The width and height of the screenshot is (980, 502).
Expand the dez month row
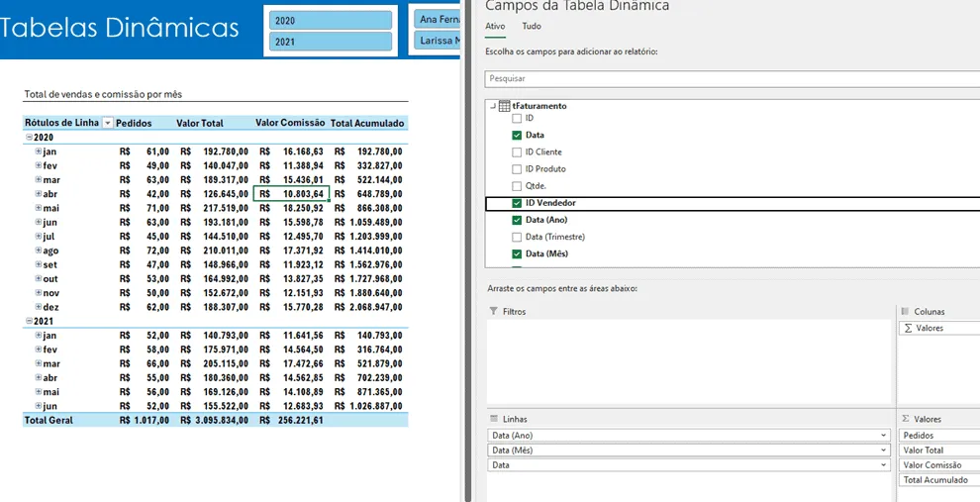(39, 307)
